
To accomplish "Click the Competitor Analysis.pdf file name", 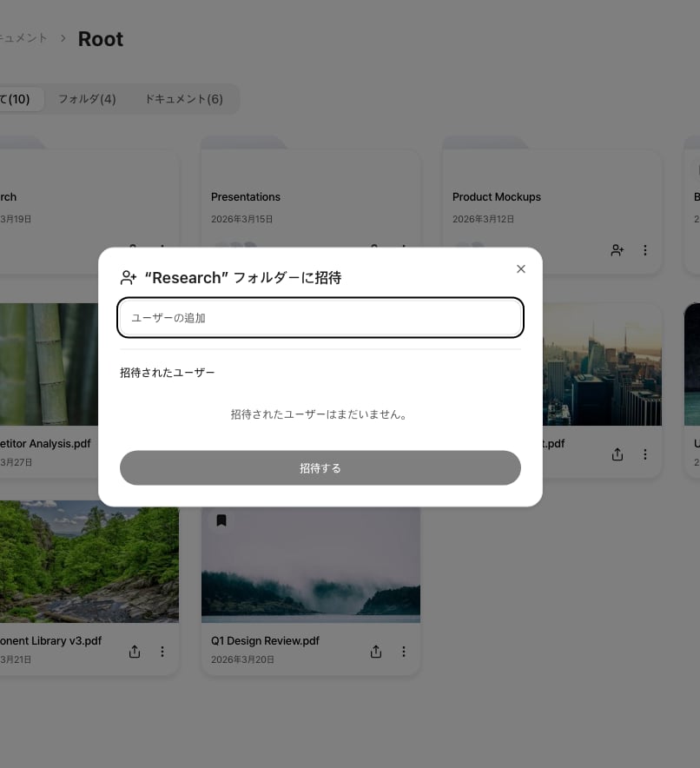I will tap(45, 444).
